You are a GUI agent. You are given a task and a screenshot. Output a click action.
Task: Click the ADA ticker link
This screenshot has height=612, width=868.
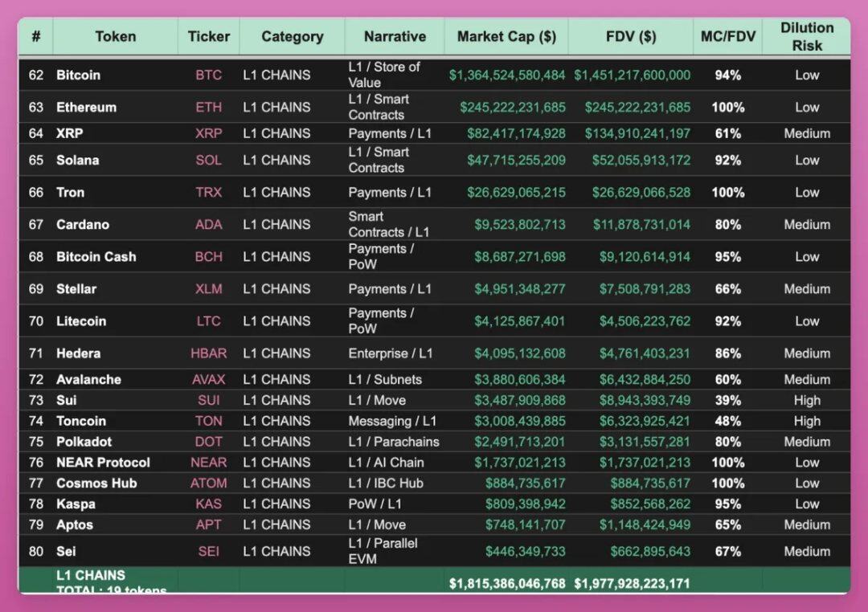pos(208,224)
